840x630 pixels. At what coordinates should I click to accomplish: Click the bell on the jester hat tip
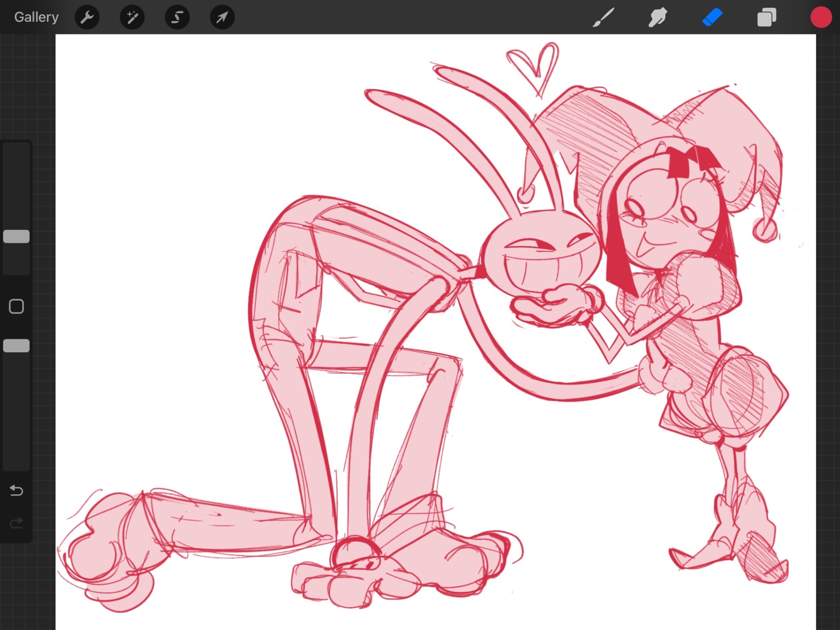tap(765, 230)
